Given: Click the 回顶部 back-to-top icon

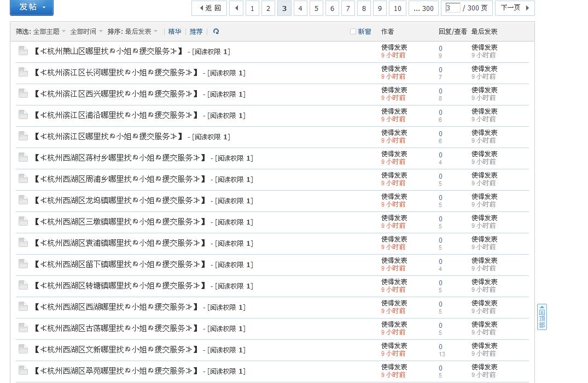Looking at the screenshot, I should 542,317.
